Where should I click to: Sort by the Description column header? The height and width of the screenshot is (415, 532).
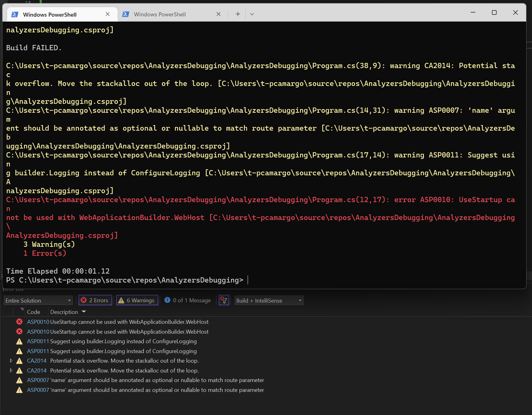tap(64, 312)
